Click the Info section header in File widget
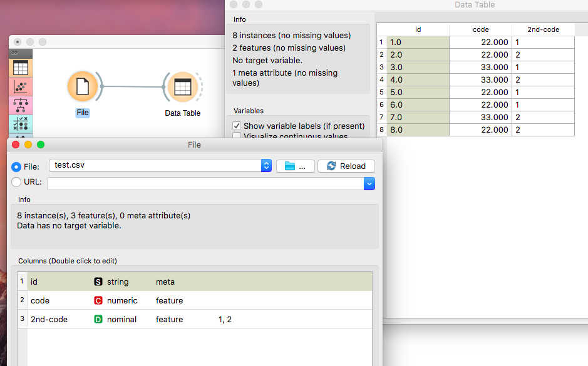588x366 pixels. [24, 200]
